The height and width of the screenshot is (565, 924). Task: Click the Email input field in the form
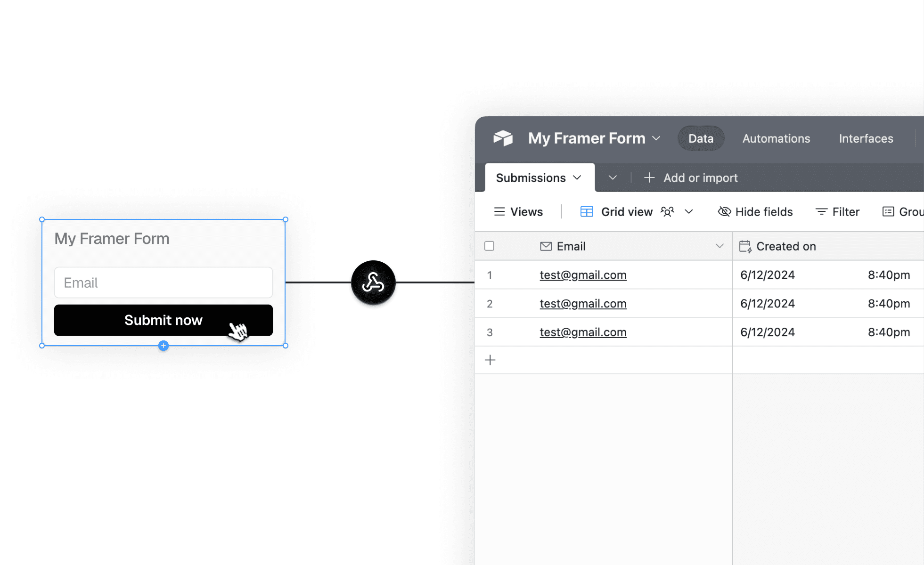[x=164, y=282]
